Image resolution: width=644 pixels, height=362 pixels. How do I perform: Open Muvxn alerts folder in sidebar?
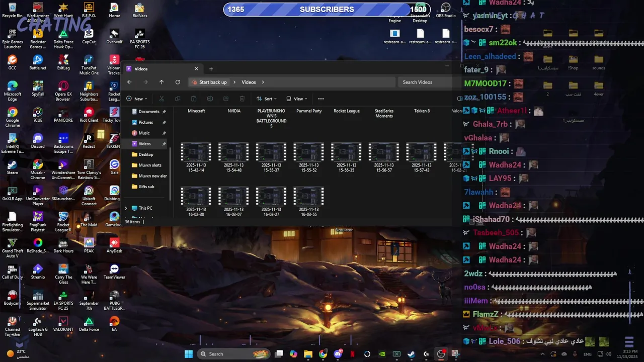click(150, 165)
